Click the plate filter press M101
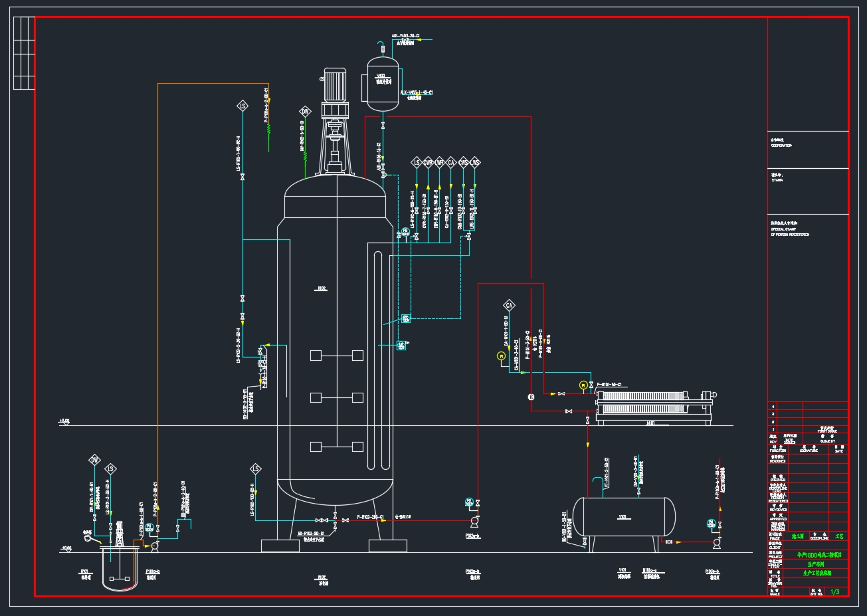This screenshot has height=616, width=867. [655, 407]
